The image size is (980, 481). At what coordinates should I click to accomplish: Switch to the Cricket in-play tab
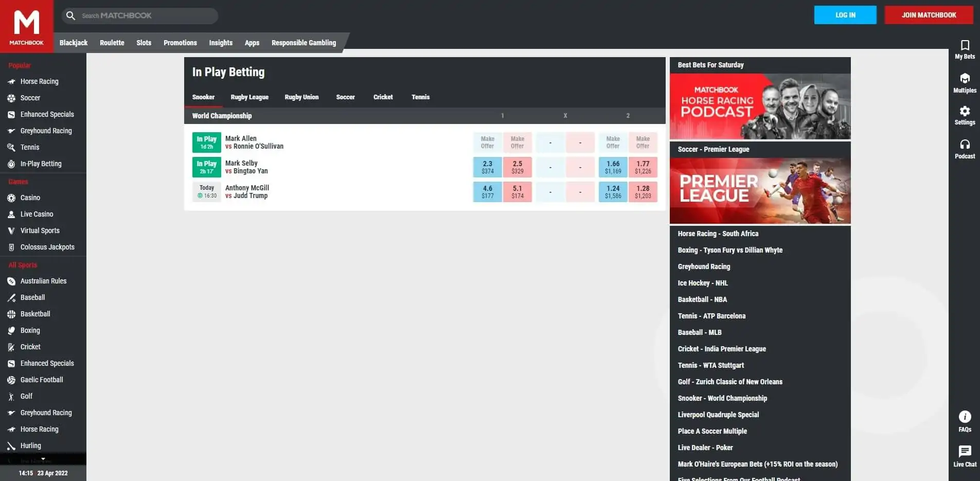[383, 97]
